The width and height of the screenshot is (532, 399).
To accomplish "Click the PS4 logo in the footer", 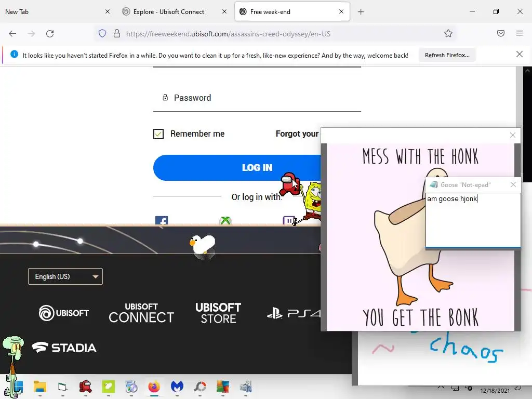I will tap(294, 313).
